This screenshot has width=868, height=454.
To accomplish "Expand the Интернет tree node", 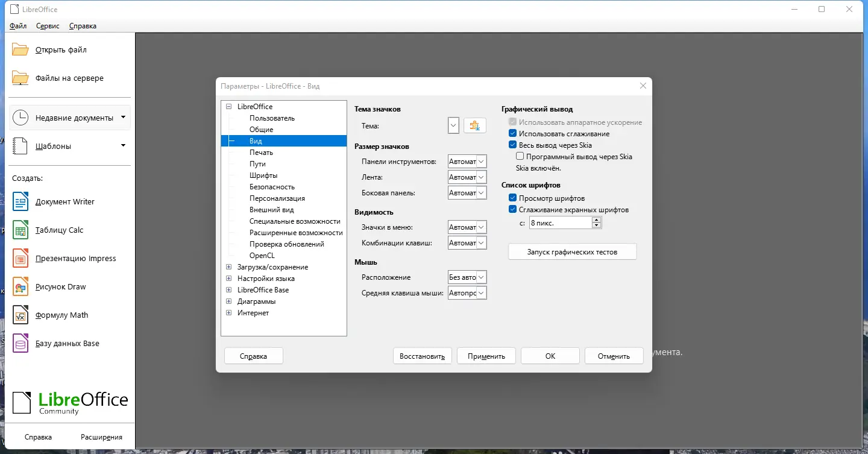I will coord(228,312).
